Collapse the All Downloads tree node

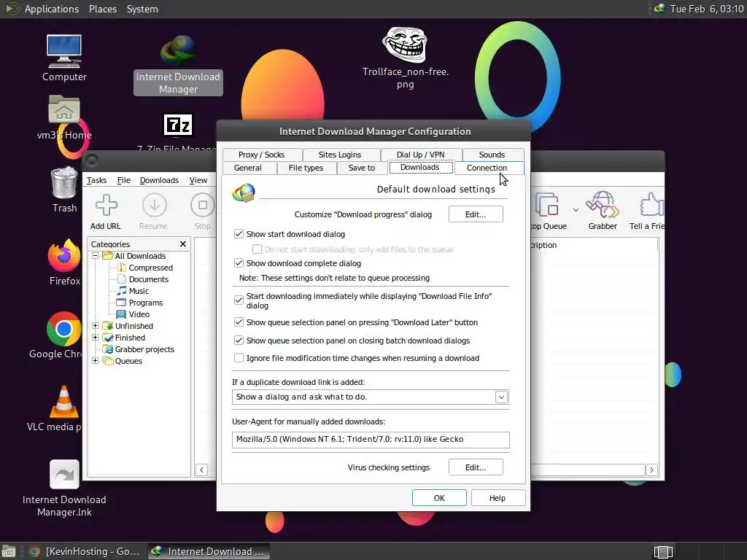(96, 256)
